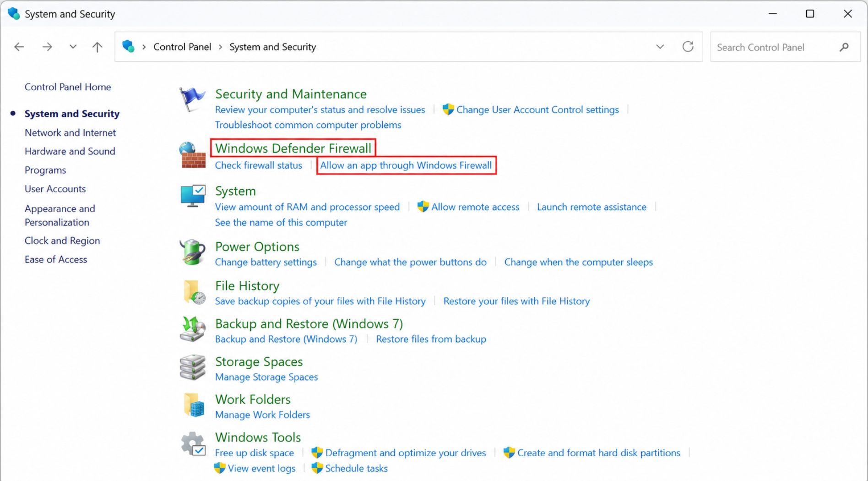
Task: Click the Work Folders icon
Action: pyautogui.click(x=194, y=405)
